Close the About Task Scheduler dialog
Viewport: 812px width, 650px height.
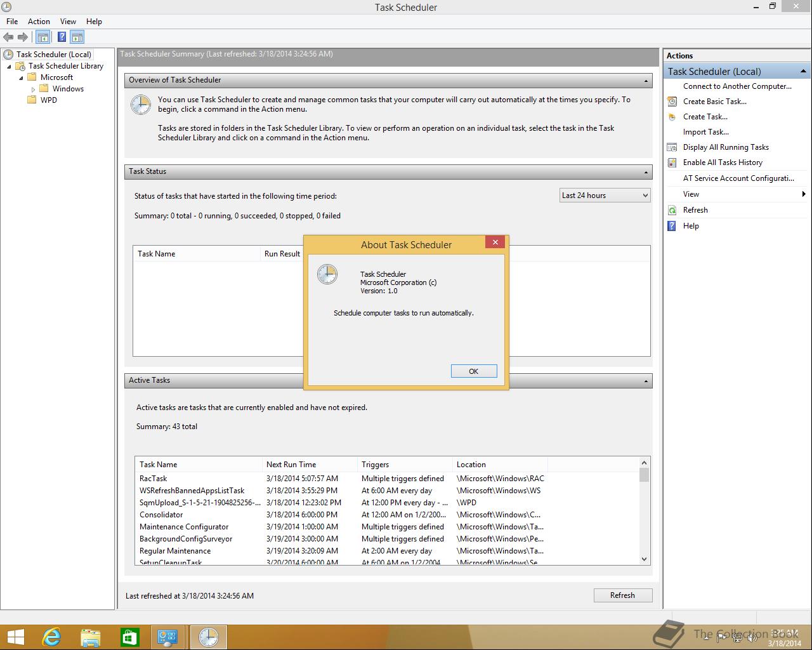pos(495,242)
